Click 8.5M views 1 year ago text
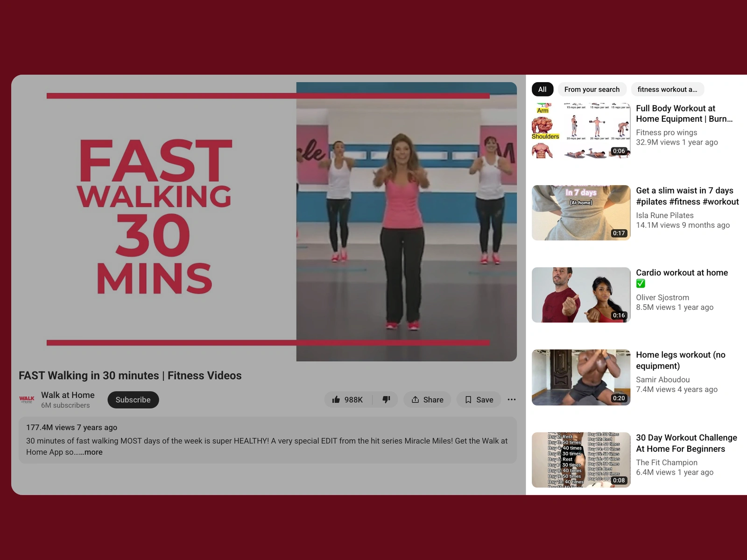The height and width of the screenshot is (560, 747). (x=675, y=307)
